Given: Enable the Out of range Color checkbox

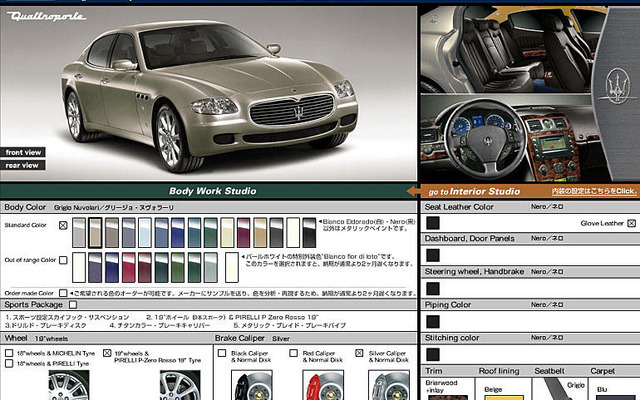Looking at the screenshot, I should pyautogui.click(x=63, y=260).
